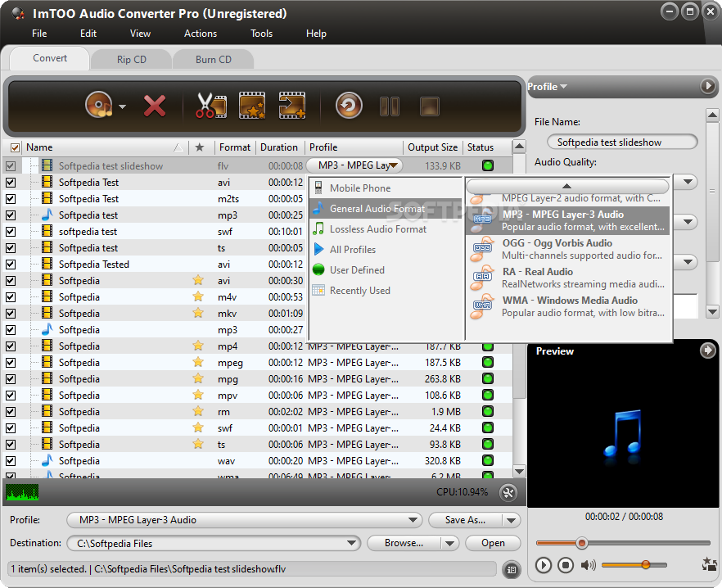Viewport: 722px width, 588px height.
Task: Select All Profiles category
Action: (386, 249)
